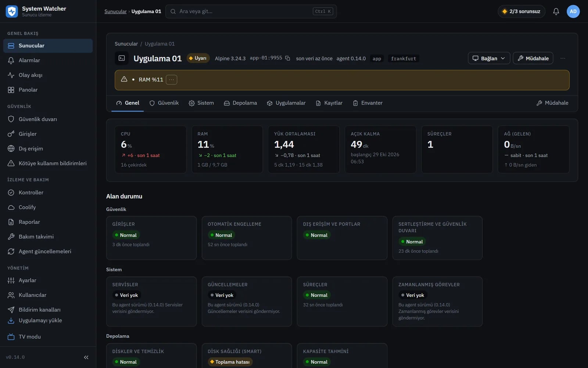Image resolution: width=588 pixels, height=368 pixels.
Task: Click the notification bell icon
Action: coord(556,11)
